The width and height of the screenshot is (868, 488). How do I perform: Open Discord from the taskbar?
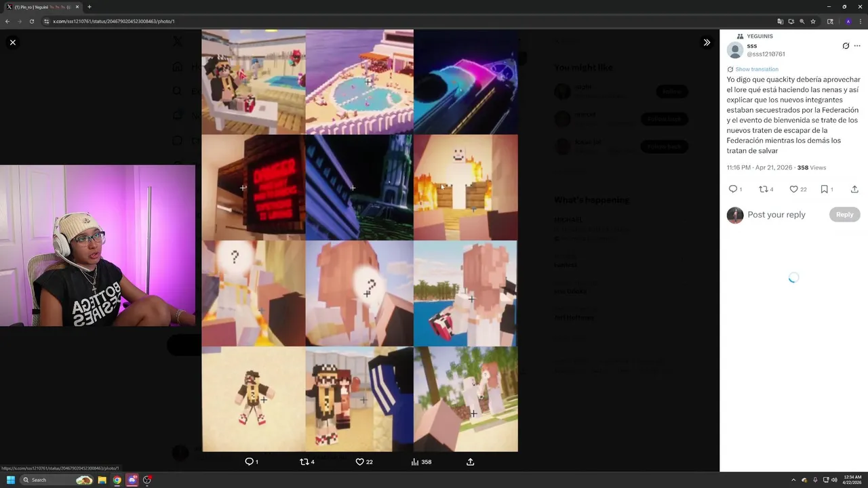tap(132, 480)
